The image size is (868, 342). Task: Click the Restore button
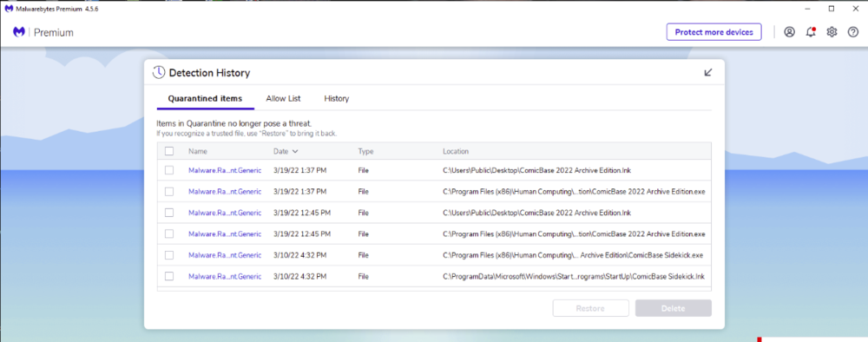click(590, 308)
